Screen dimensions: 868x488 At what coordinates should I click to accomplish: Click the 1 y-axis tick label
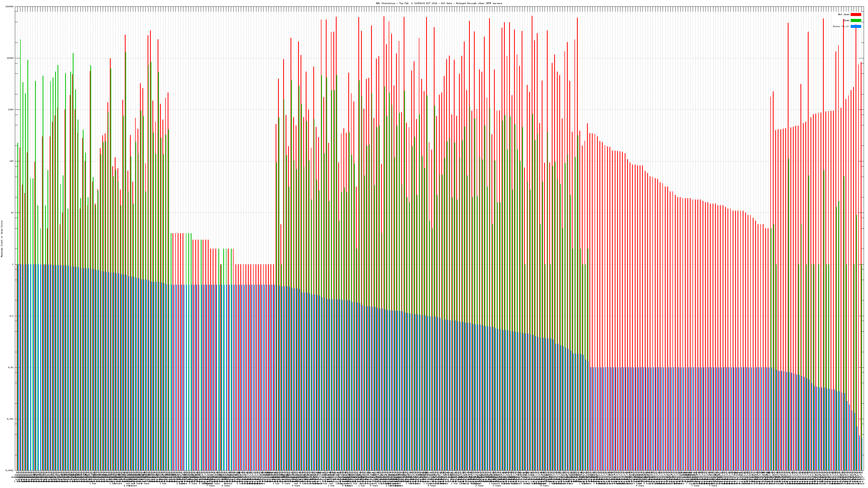(13, 264)
